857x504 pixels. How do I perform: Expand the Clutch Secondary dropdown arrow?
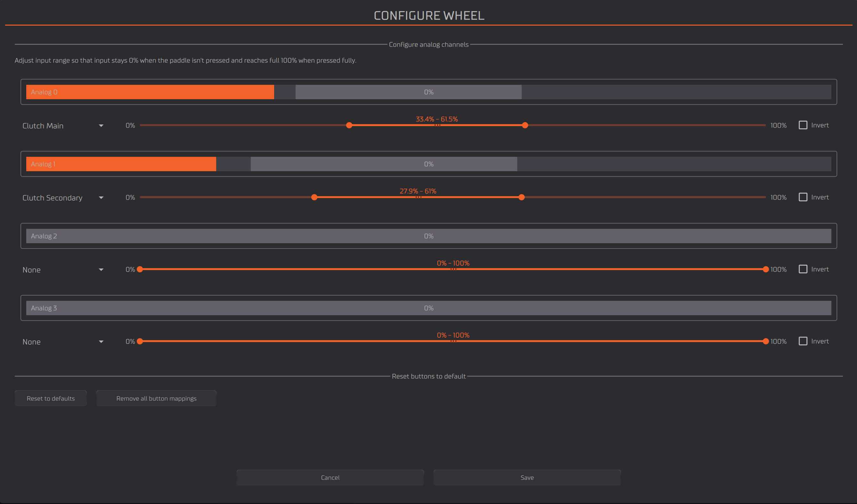(x=101, y=198)
